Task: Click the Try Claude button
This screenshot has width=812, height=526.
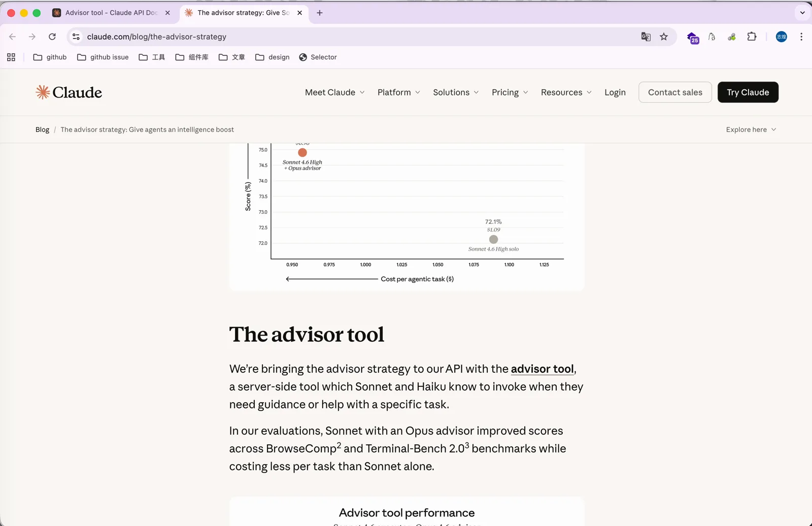Action: [748, 92]
